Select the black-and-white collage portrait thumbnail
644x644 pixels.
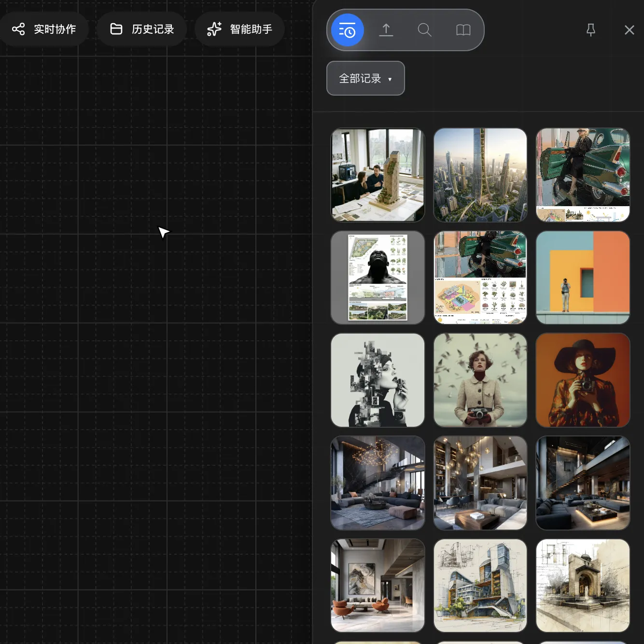378,380
